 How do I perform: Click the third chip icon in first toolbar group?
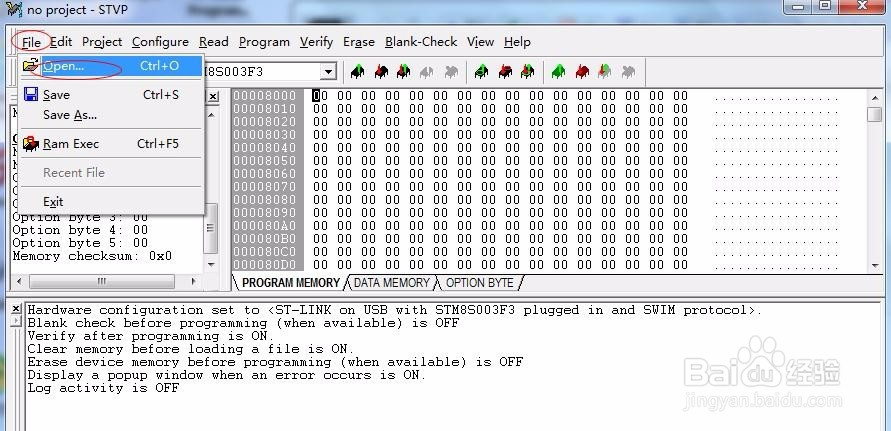pos(403,72)
